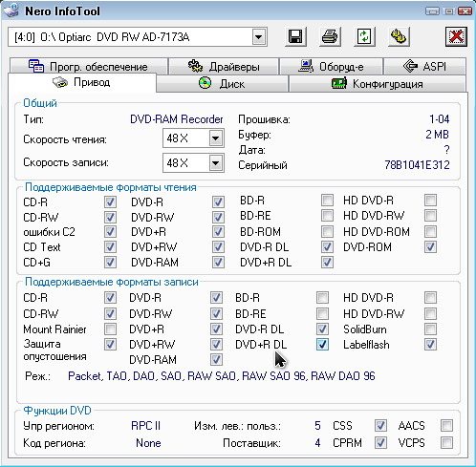476x467 pixels.
Task: Click the Print toolbar icon
Action: (x=330, y=36)
